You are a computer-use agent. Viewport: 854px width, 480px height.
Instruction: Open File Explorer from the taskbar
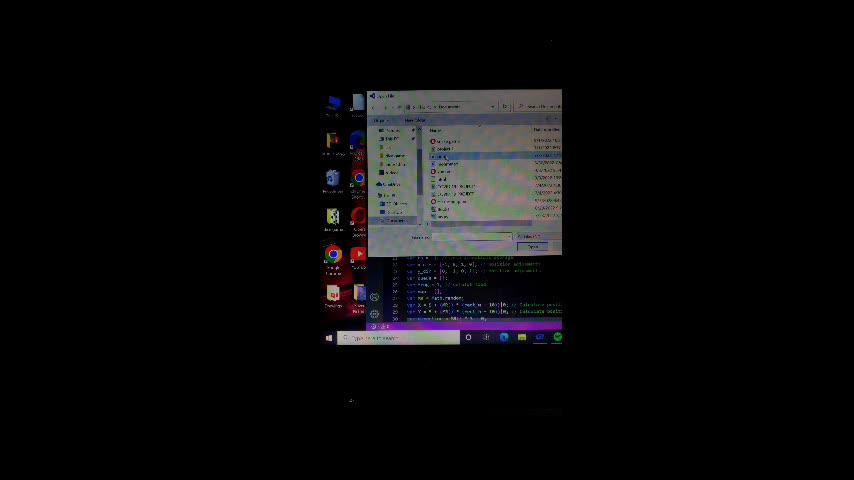pos(522,338)
